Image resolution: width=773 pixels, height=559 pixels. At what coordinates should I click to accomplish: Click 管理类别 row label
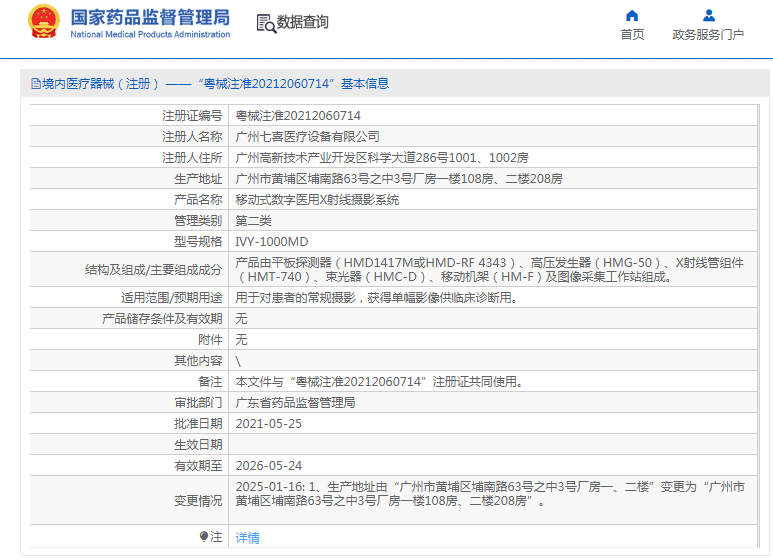pos(198,221)
